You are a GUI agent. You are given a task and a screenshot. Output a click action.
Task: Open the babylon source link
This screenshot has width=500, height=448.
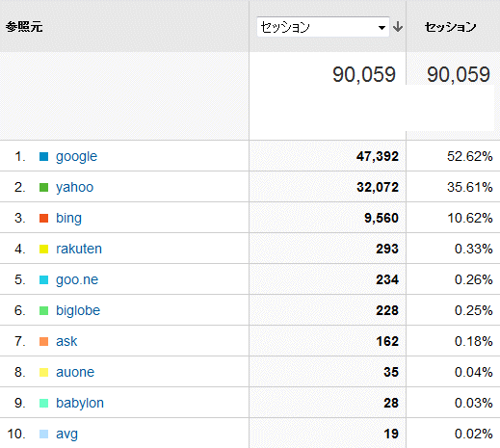click(80, 404)
